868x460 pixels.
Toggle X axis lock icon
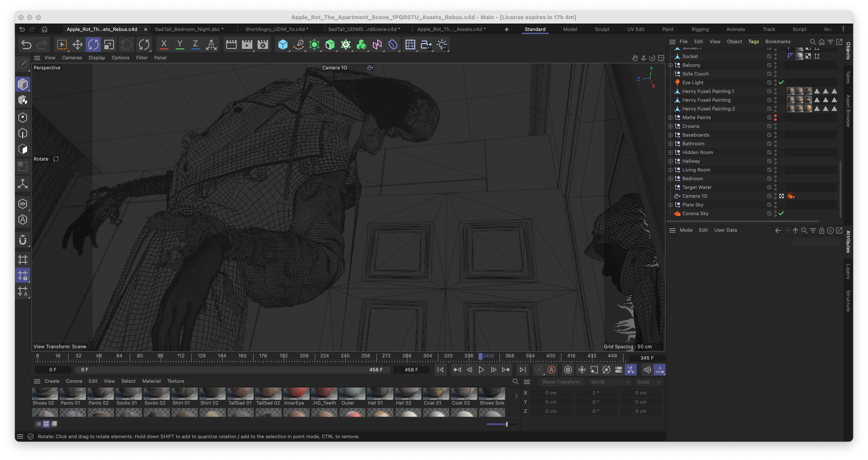tap(164, 45)
